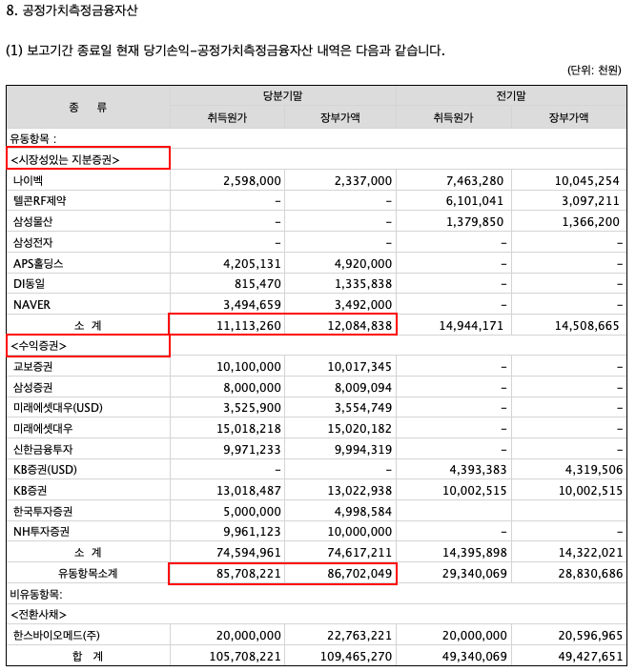Select the '유동항목 :' row label
Screen dimensions: 636x672
(33, 139)
